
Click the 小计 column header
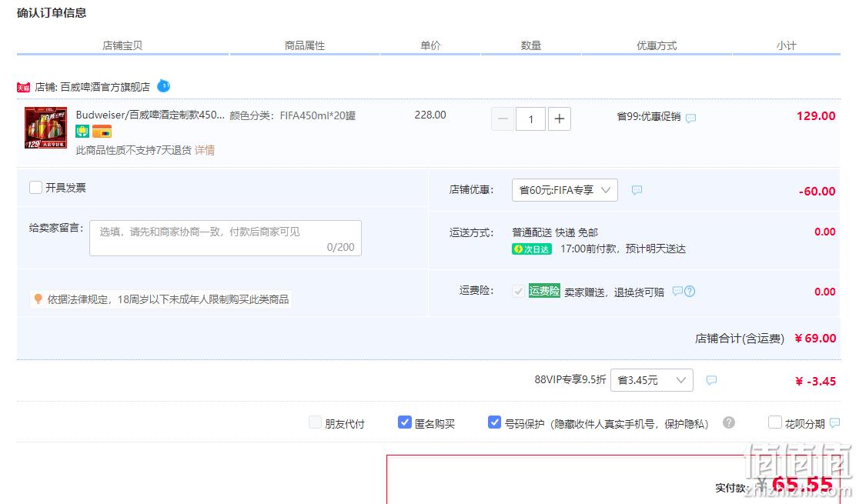coord(786,45)
